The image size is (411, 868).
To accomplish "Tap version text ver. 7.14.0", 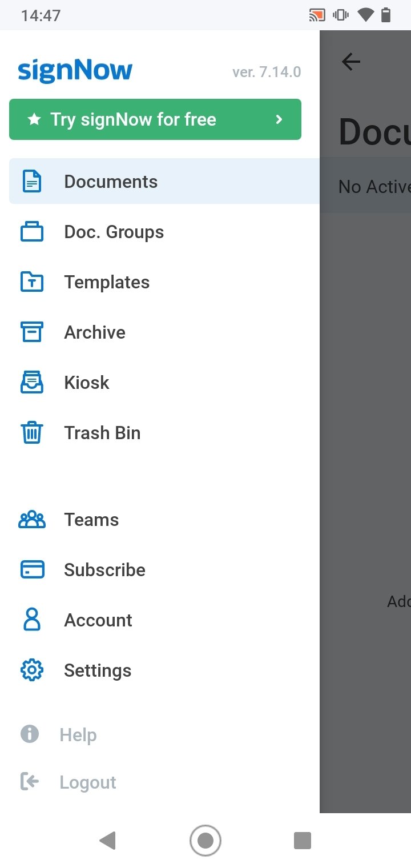I will tap(267, 72).
